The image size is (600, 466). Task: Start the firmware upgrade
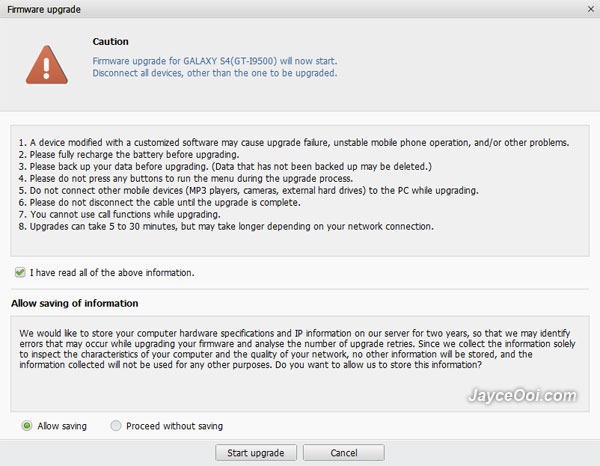tap(256, 453)
